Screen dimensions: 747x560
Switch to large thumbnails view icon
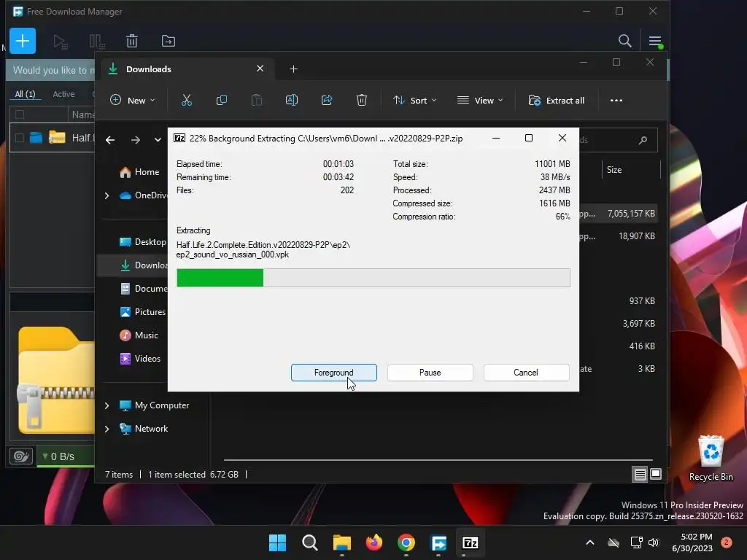656,474
